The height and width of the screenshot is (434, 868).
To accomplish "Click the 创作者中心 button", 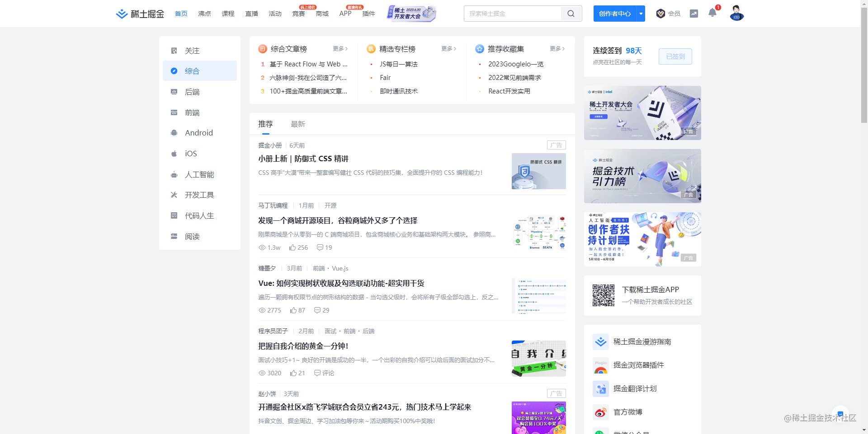I will click(x=615, y=14).
